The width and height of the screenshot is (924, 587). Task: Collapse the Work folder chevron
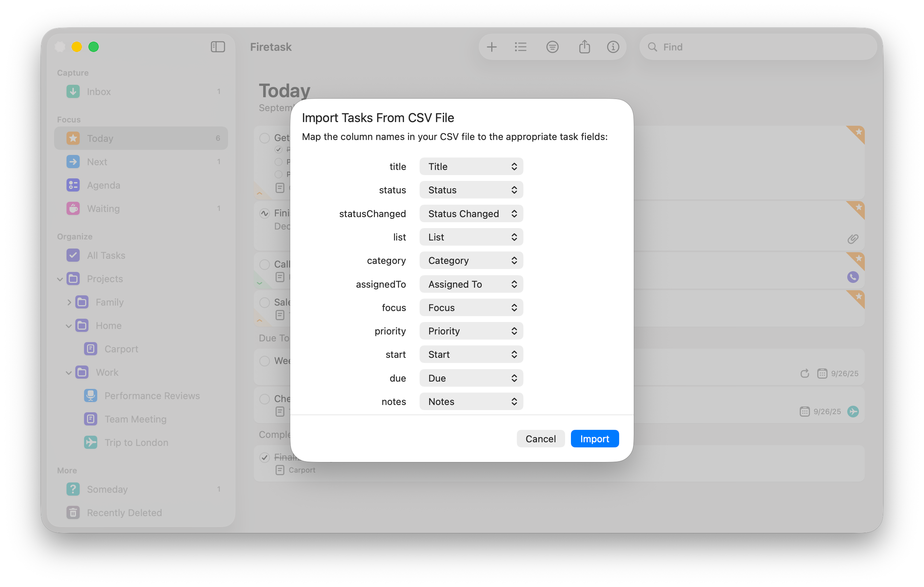pyautogui.click(x=69, y=372)
